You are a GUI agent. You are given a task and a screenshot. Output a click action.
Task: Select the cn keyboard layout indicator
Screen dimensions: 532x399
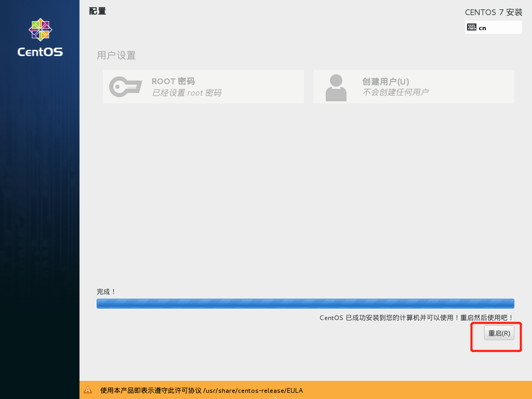pyautogui.click(x=482, y=28)
